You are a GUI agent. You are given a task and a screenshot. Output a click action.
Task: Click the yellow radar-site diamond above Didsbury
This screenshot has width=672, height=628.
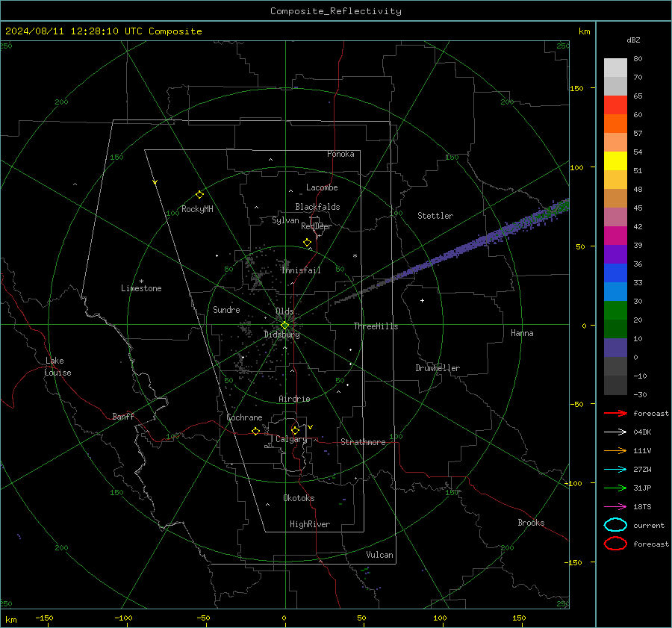click(x=284, y=326)
